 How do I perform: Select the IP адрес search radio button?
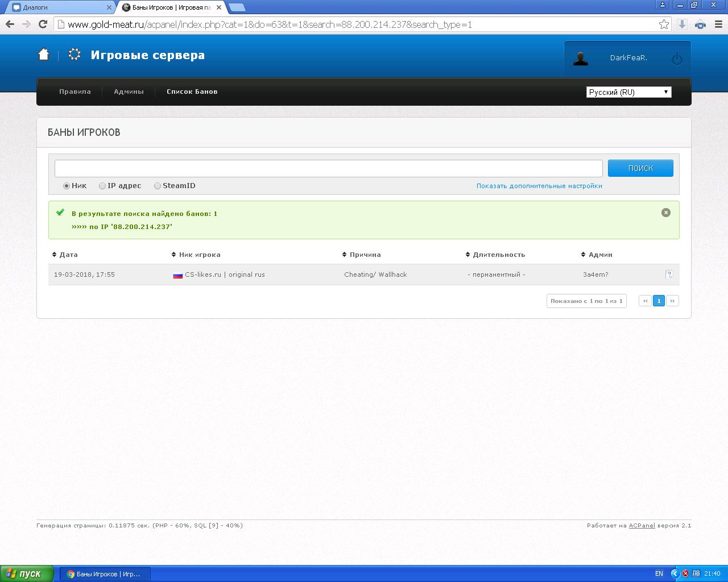point(102,186)
